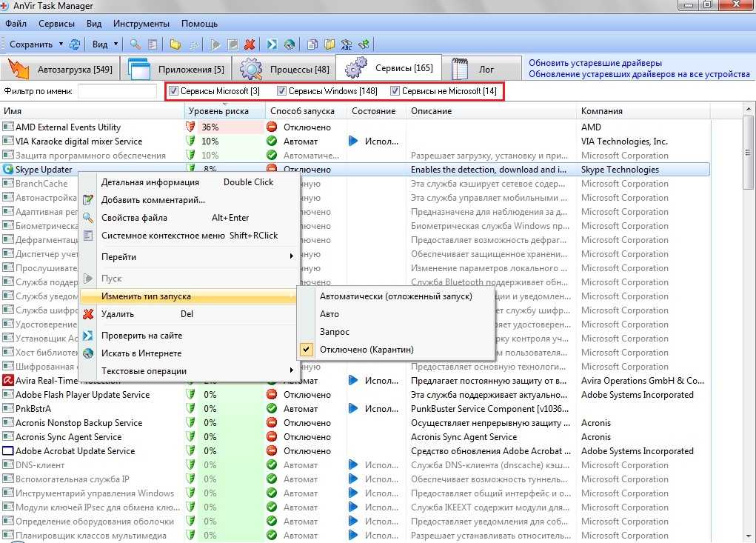
Task: Click the copy documents toolbar icon
Action: coord(312,44)
